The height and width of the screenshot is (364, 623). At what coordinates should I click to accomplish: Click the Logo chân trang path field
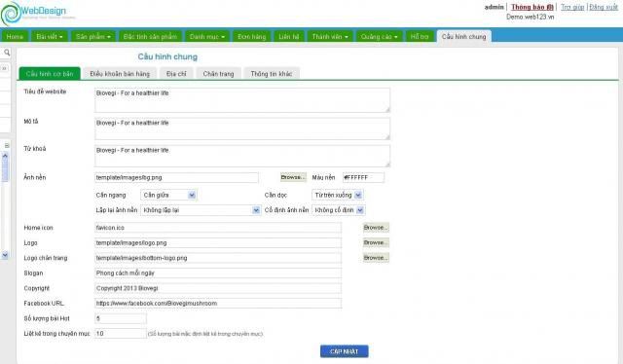coord(218,258)
